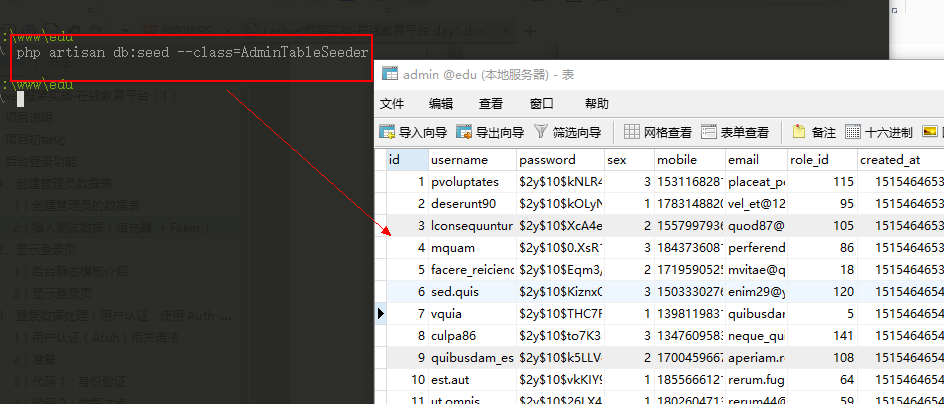This screenshot has height=404, width=944.
Task: Switch to Grid View (网格查看)
Action: point(632,132)
